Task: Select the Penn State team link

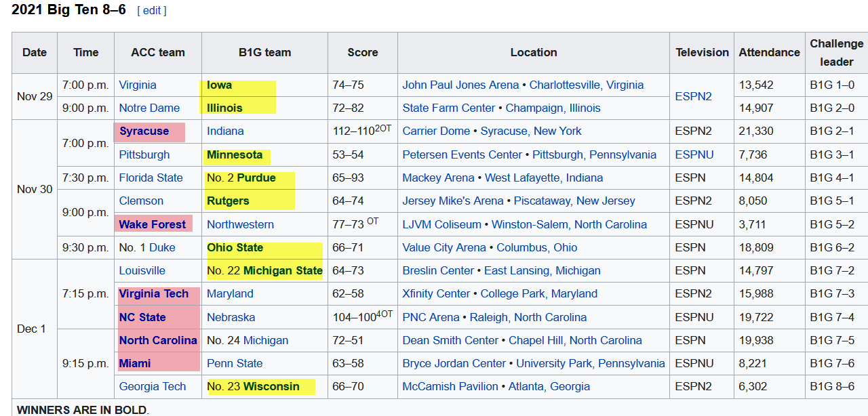Action: (235, 363)
